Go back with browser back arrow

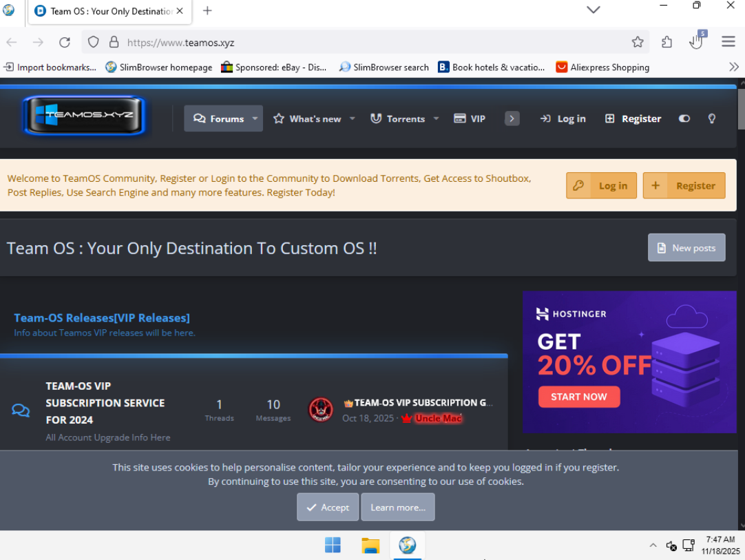click(x=12, y=42)
